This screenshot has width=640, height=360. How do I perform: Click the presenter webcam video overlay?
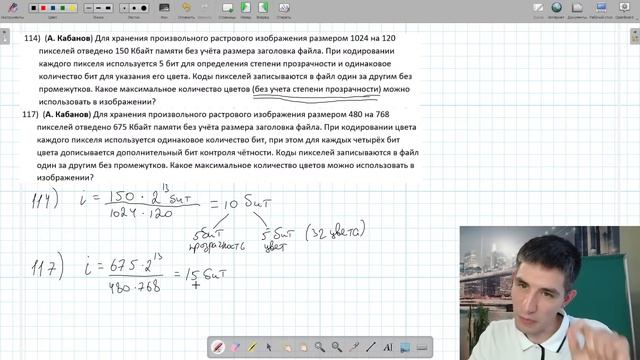tap(550, 293)
